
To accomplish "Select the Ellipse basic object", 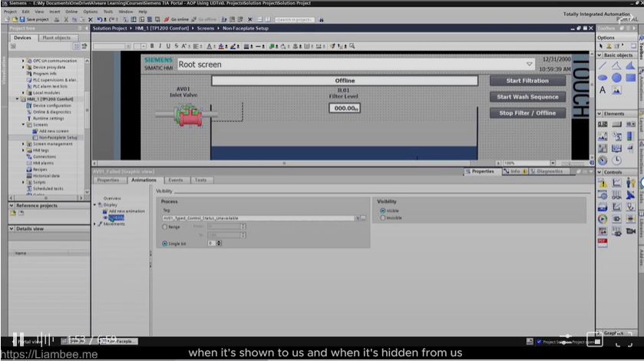I will (x=603, y=78).
